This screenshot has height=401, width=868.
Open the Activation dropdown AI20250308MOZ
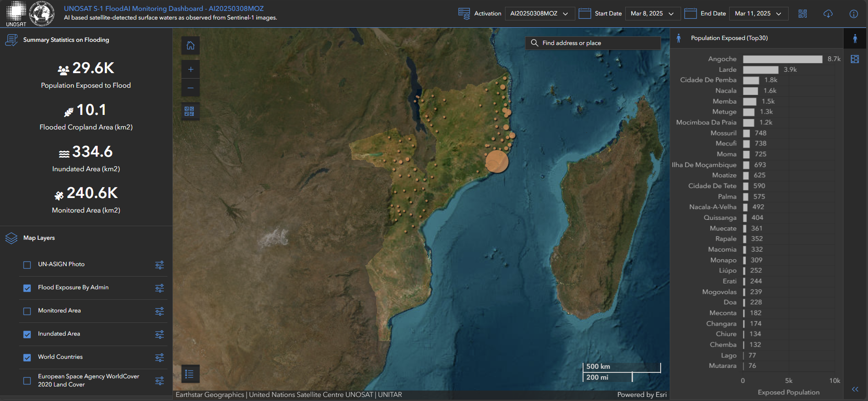click(539, 14)
